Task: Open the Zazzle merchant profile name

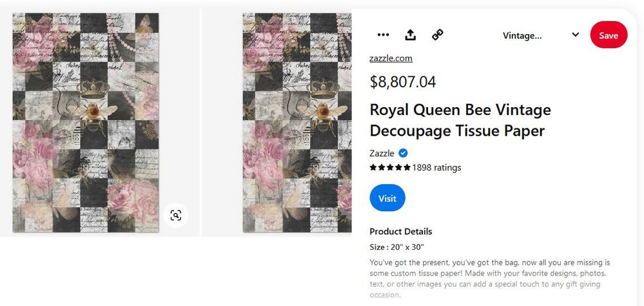Action: [x=382, y=153]
